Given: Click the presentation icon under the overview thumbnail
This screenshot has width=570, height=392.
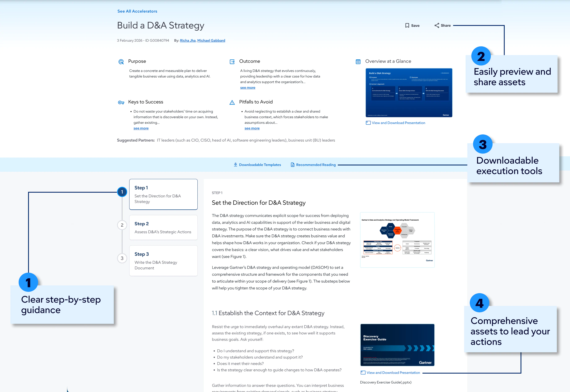Looking at the screenshot, I should click(x=368, y=123).
